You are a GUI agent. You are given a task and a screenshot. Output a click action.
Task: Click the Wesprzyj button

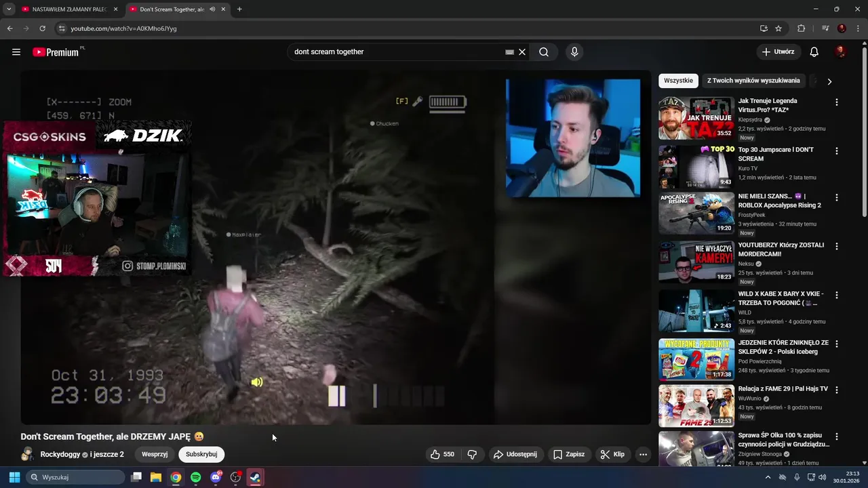[x=155, y=454]
